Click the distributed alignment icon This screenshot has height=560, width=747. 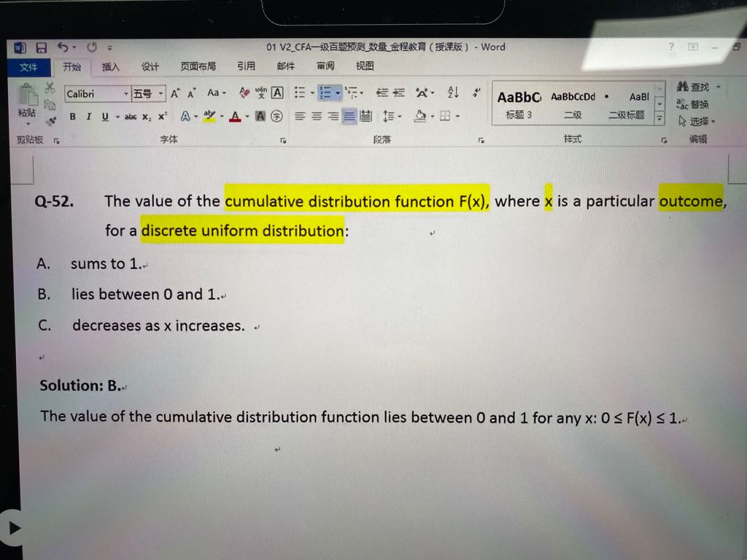tap(366, 116)
